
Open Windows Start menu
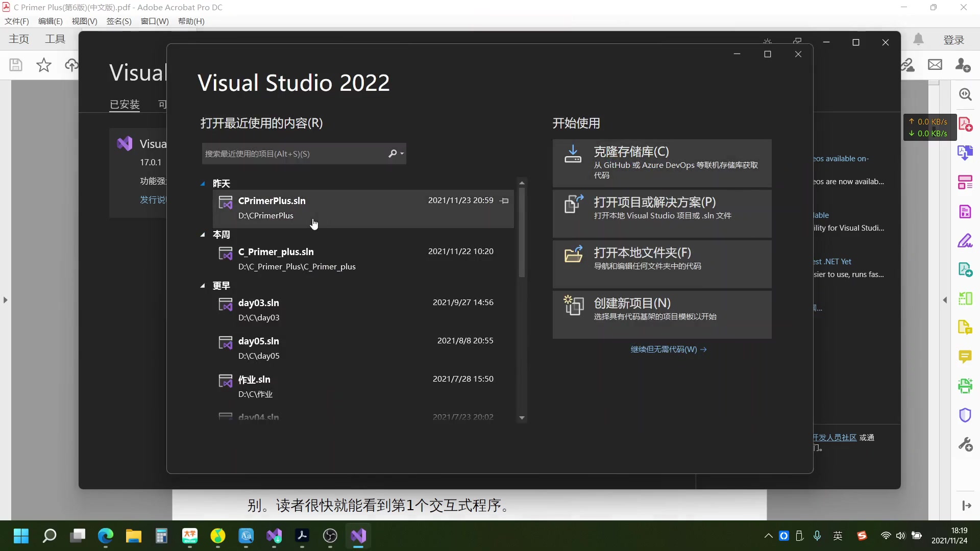point(21,536)
